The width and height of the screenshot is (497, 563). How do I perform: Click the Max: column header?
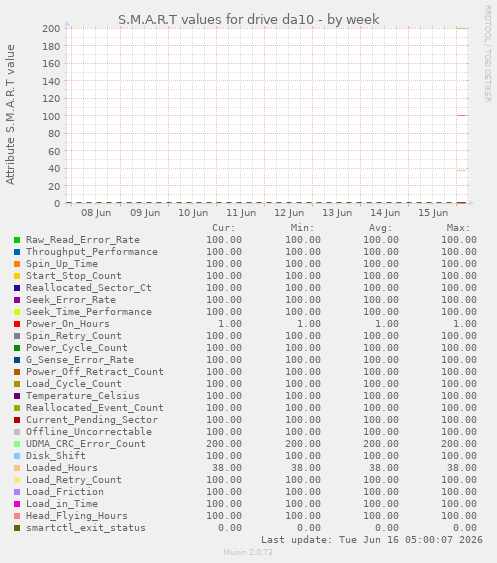tap(458, 228)
